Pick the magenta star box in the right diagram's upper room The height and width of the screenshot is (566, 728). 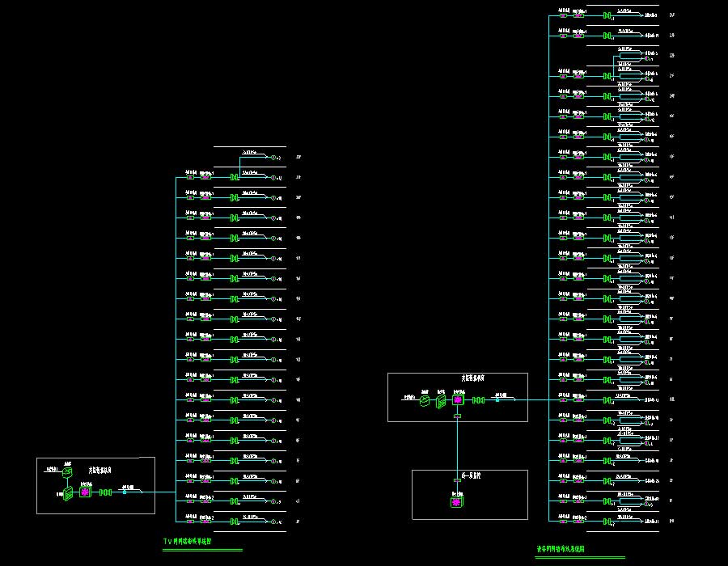click(459, 399)
